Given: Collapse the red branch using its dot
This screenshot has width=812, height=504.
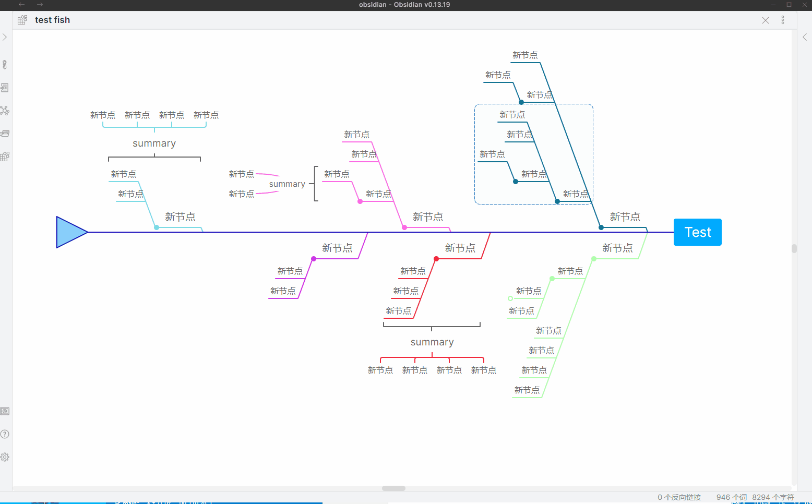Looking at the screenshot, I should point(436,259).
